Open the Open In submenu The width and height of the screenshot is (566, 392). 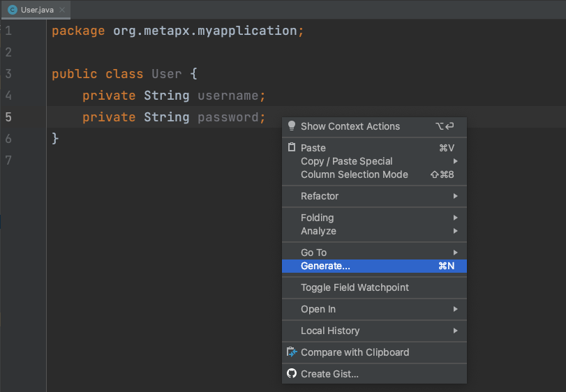click(x=374, y=309)
